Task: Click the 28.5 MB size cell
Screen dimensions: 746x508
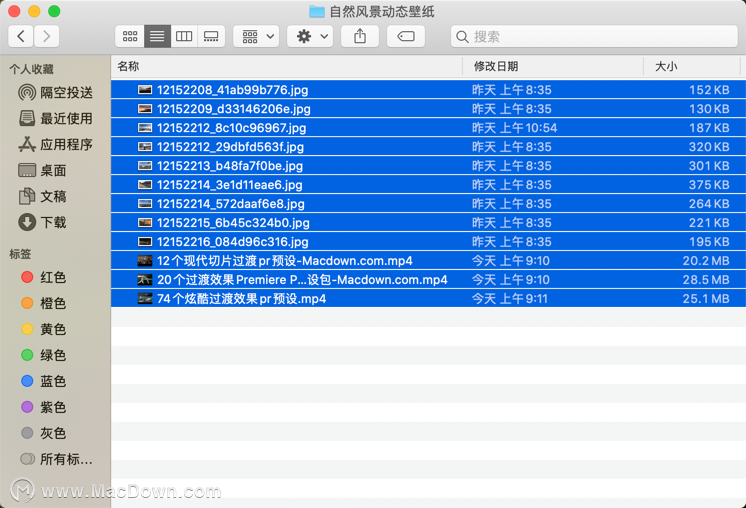Action: tap(706, 280)
